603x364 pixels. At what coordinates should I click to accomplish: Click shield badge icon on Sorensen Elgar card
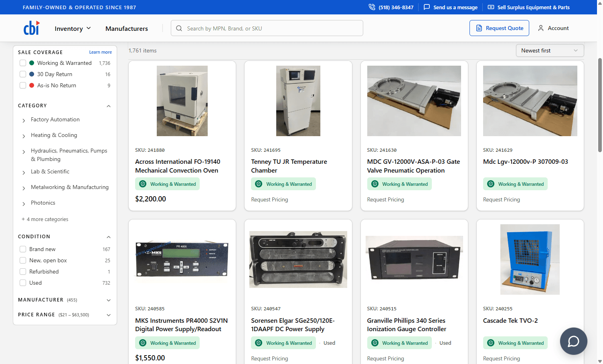[x=259, y=343]
